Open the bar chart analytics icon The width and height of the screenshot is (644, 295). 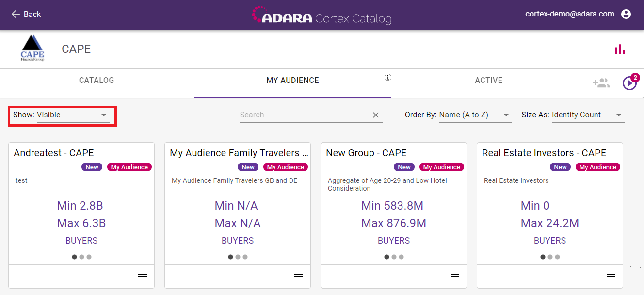point(620,49)
